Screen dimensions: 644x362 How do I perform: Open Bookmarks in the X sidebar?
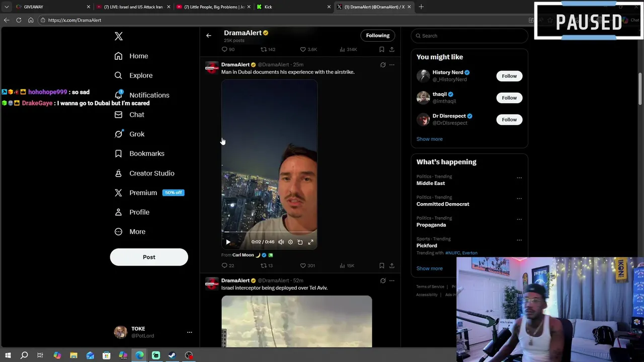click(x=139, y=153)
